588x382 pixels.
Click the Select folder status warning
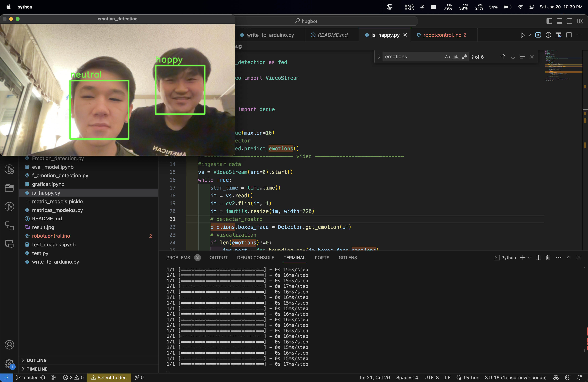tap(109, 377)
